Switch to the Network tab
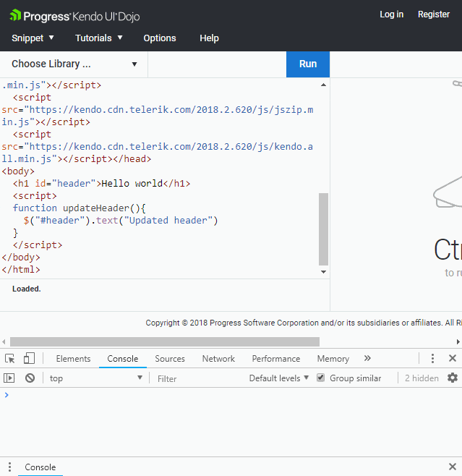This screenshot has width=462, height=476. 218,359
